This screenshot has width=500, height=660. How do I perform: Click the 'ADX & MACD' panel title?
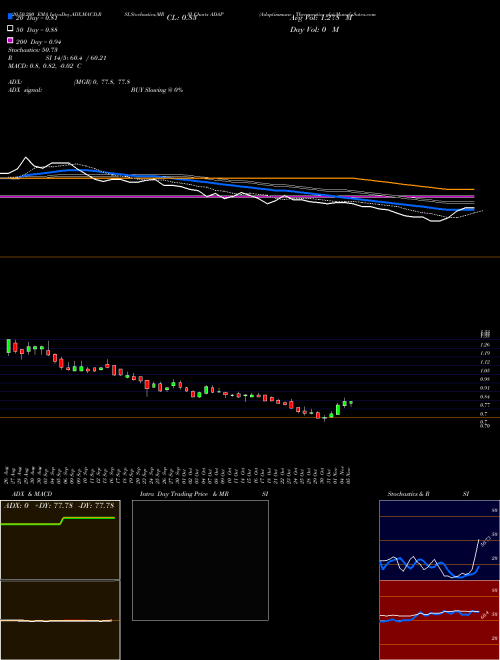click(32, 494)
